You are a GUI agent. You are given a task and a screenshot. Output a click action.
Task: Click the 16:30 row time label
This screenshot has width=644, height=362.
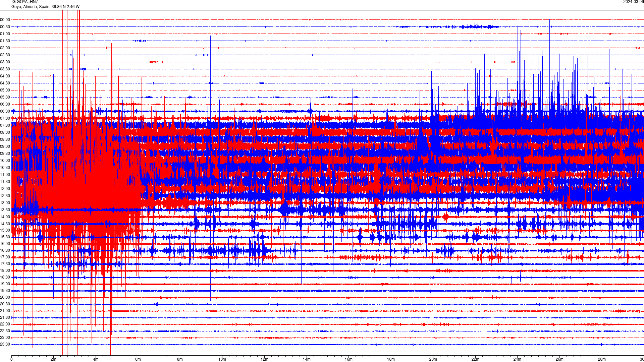pos(5,250)
